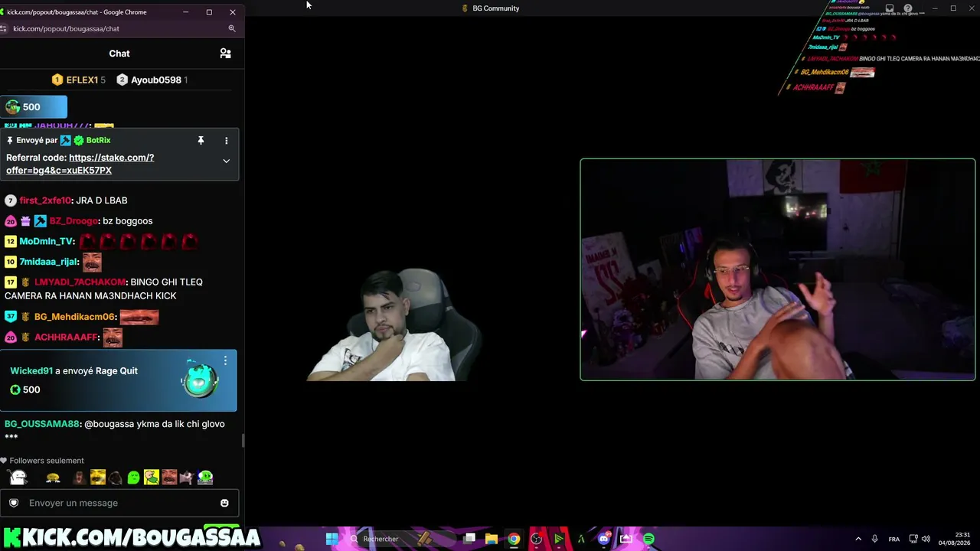980x551 pixels.
Task: Expand the pinned referral message chevron
Action: (226, 161)
